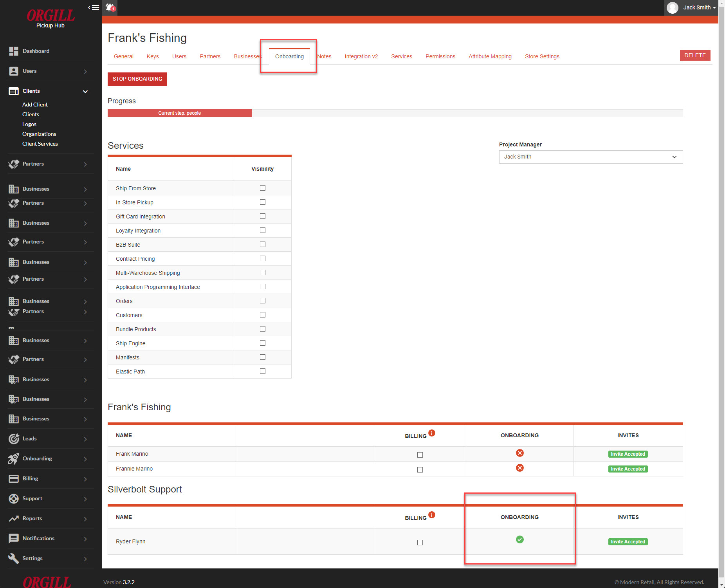
Task: Open Logos link in sidebar
Action: [x=29, y=124]
